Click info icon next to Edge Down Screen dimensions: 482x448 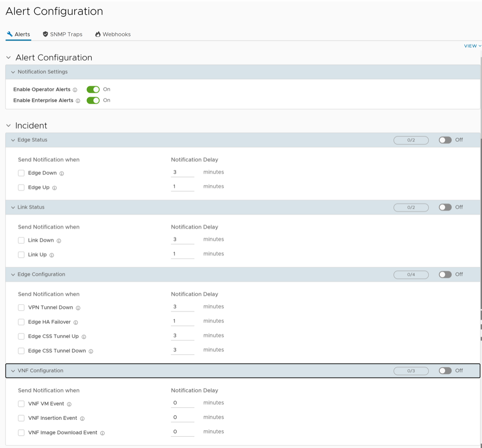pyautogui.click(x=61, y=173)
